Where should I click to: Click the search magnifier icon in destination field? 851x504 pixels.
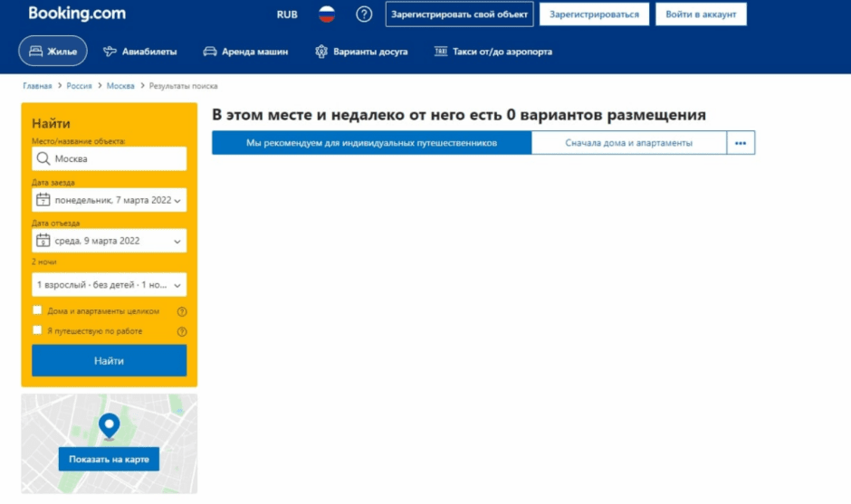pyautogui.click(x=43, y=158)
